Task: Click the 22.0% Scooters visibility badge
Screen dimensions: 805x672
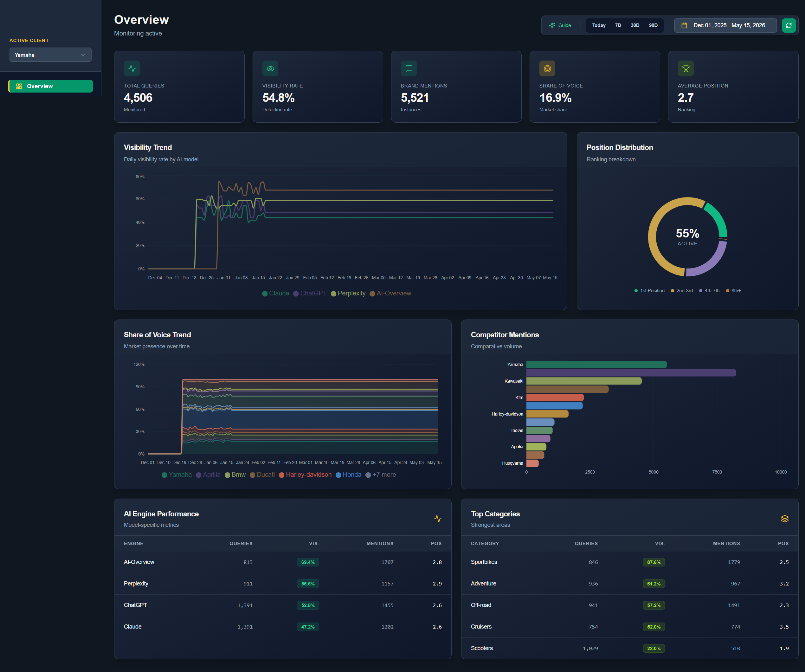Action: [654, 648]
